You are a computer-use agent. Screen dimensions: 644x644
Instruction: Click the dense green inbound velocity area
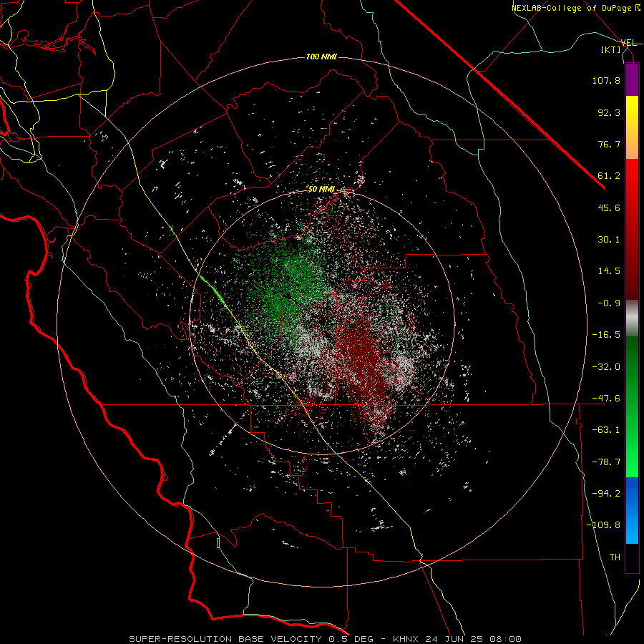[288, 283]
